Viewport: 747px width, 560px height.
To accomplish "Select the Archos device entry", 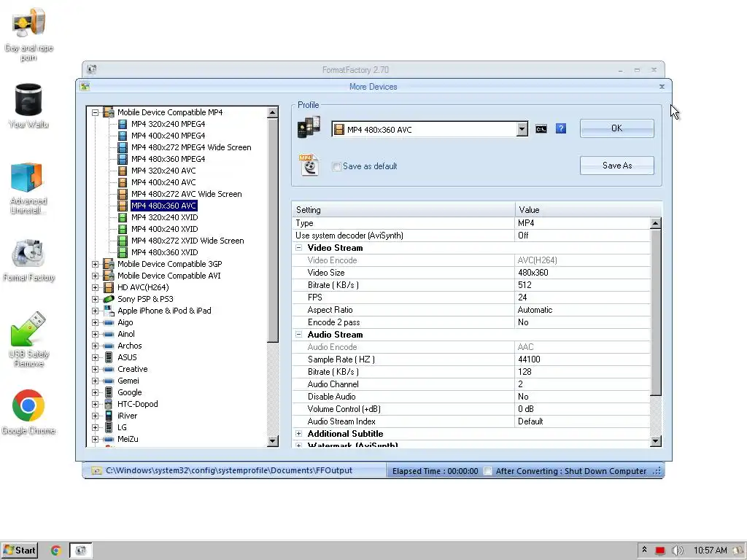I will [x=130, y=346].
